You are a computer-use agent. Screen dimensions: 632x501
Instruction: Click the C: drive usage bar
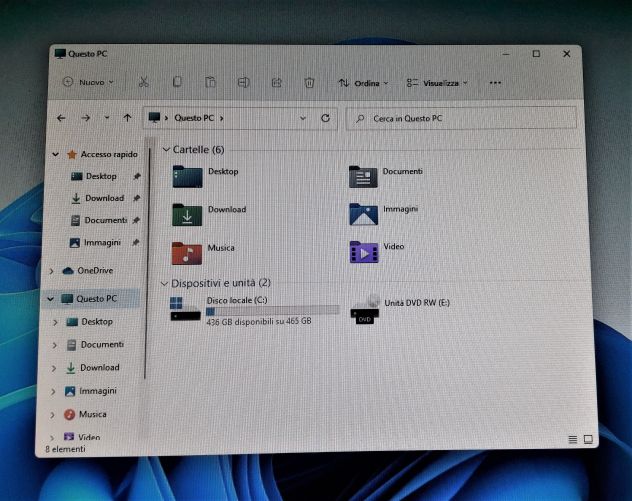point(272,311)
